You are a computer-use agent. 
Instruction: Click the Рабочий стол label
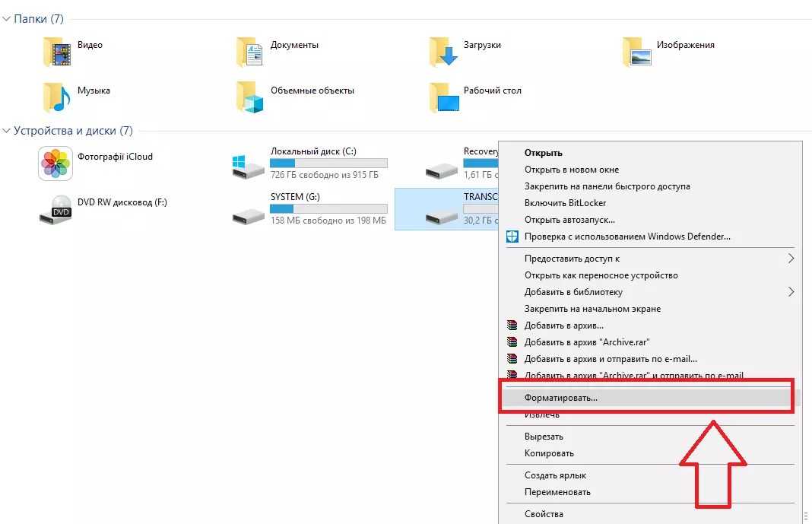pyautogui.click(x=493, y=91)
